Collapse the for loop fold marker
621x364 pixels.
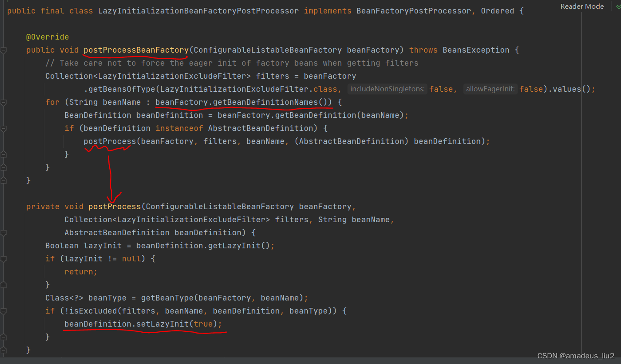[3, 103]
